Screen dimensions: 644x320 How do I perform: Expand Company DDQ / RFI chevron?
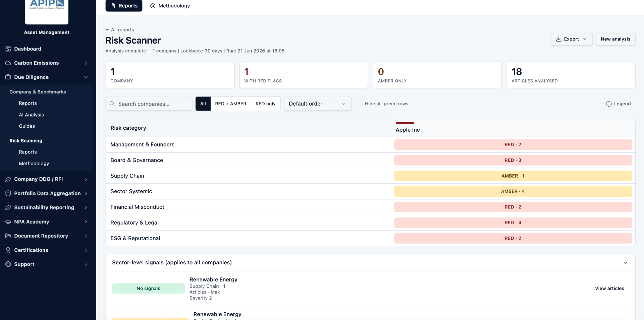pyautogui.click(x=86, y=179)
